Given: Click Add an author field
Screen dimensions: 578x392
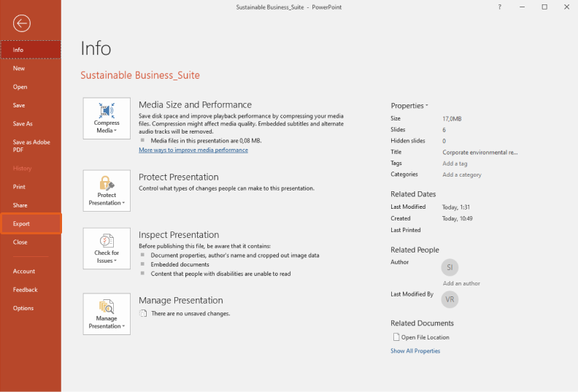Looking at the screenshot, I should [x=461, y=283].
